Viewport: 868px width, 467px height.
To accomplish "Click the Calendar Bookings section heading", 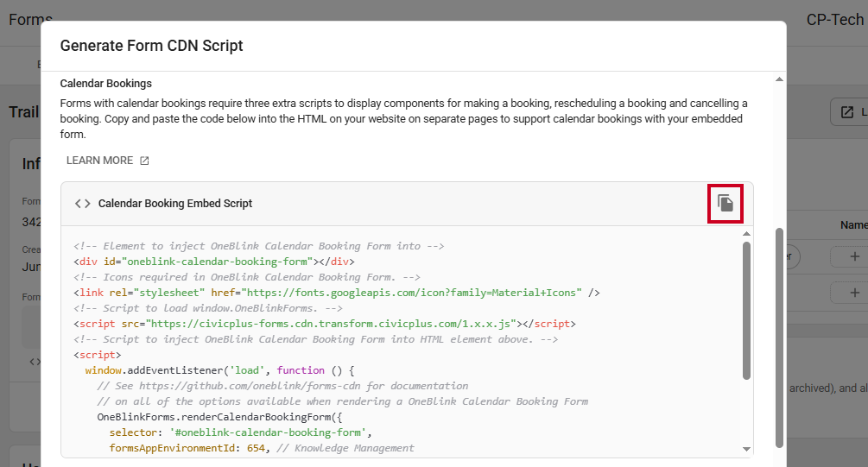I will (x=105, y=84).
